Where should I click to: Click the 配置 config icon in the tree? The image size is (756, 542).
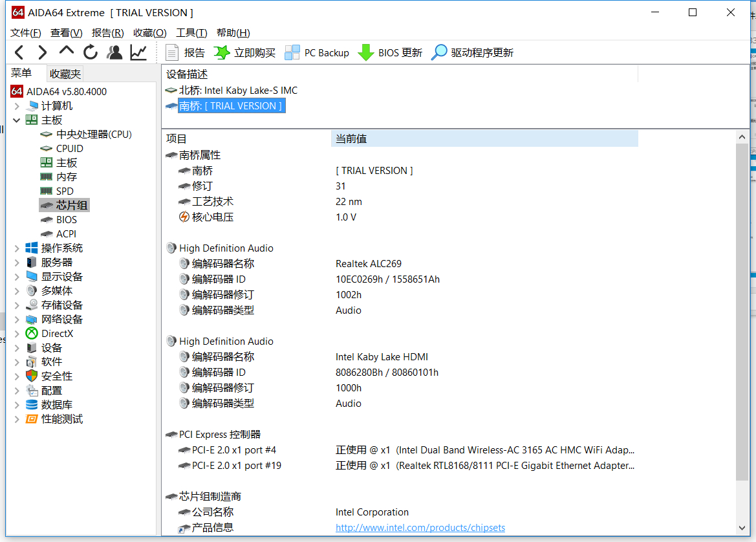pos(31,391)
